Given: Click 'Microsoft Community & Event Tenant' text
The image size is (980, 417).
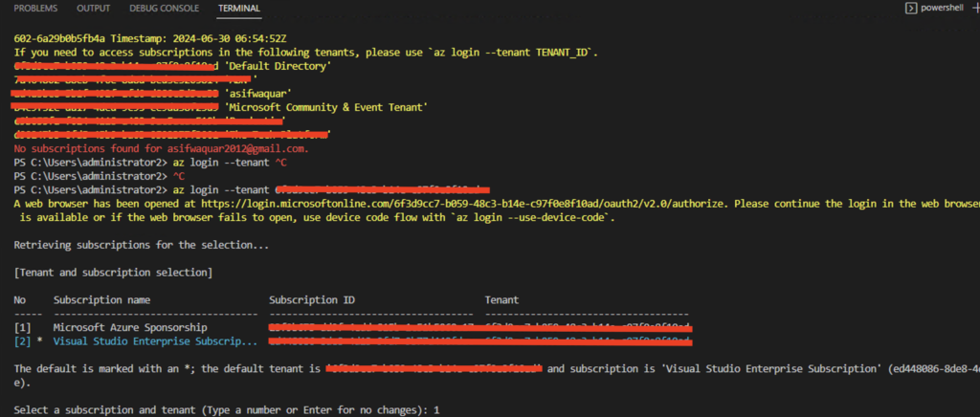Looking at the screenshot, I should [x=325, y=107].
